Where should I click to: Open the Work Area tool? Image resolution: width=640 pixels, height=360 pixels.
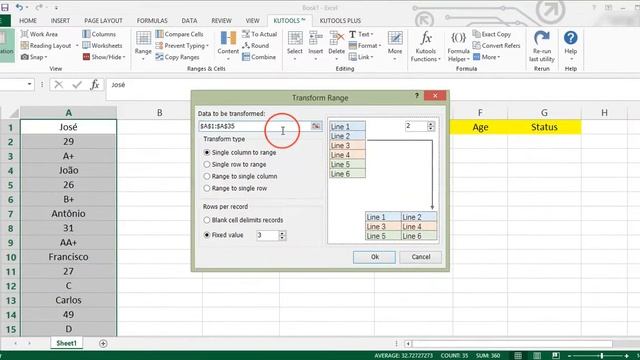(40, 34)
